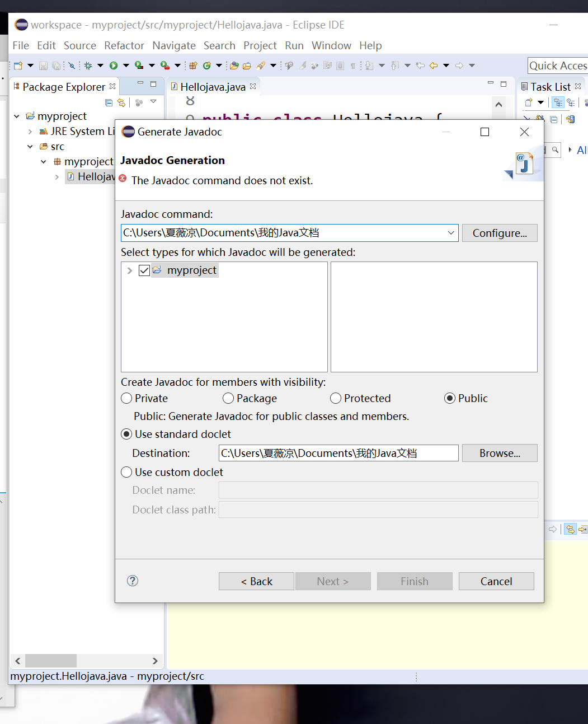Expand JRE System Library in Package Explorer
The height and width of the screenshot is (724, 588).
(x=30, y=132)
